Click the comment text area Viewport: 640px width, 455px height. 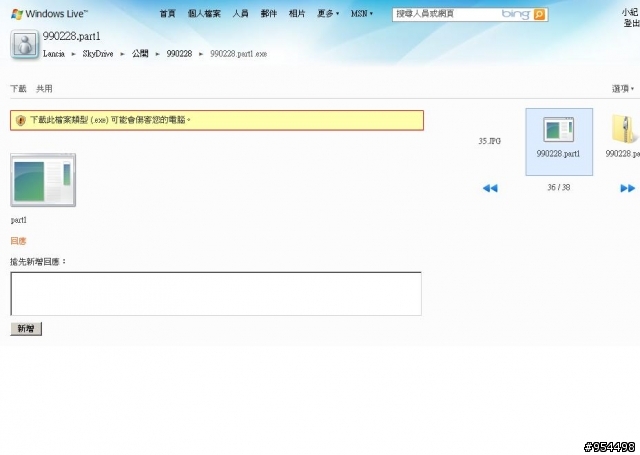(216, 293)
